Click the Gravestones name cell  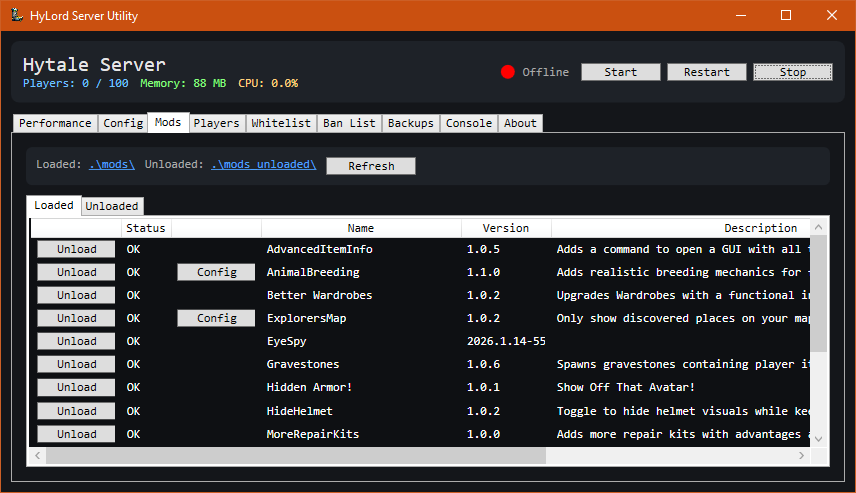pos(361,364)
